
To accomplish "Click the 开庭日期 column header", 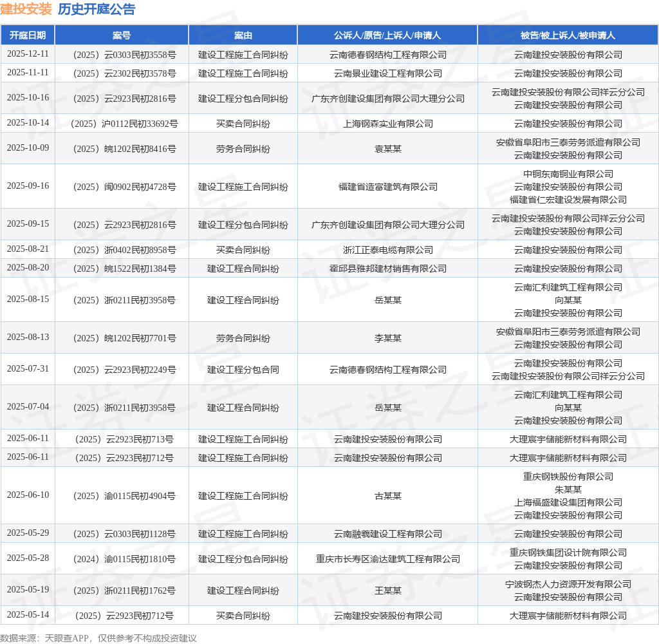I will [x=28, y=35].
